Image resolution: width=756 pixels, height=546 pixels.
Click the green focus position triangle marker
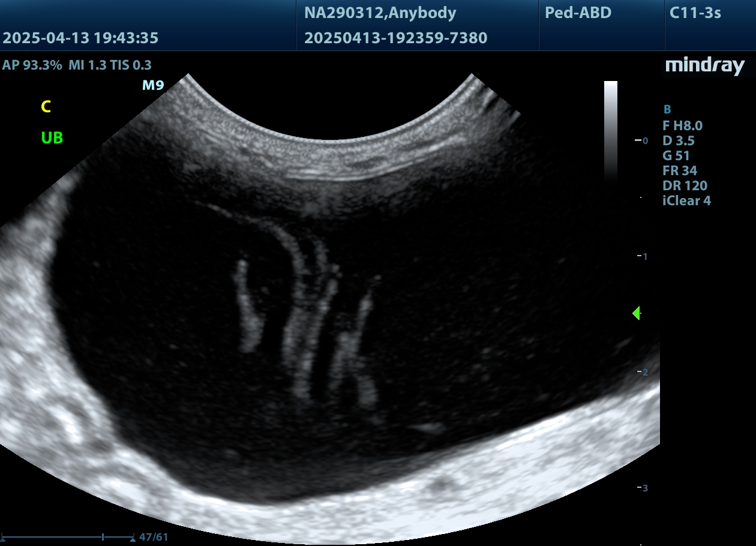pos(637,313)
